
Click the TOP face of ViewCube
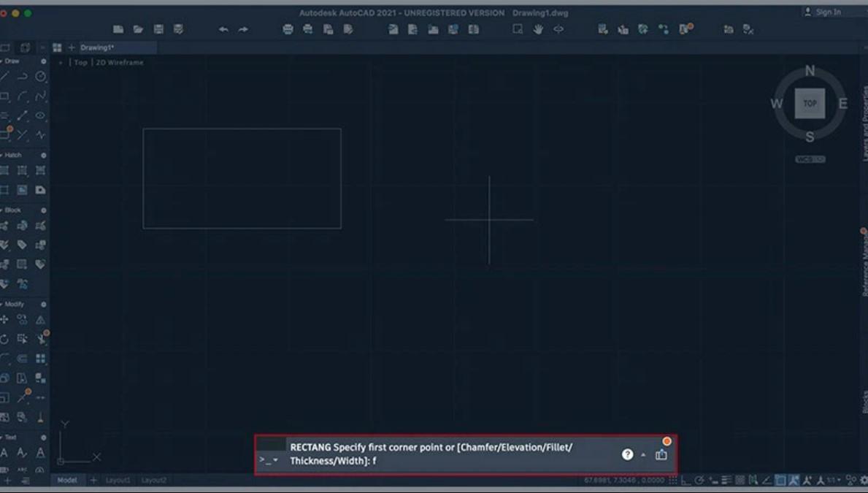(810, 104)
